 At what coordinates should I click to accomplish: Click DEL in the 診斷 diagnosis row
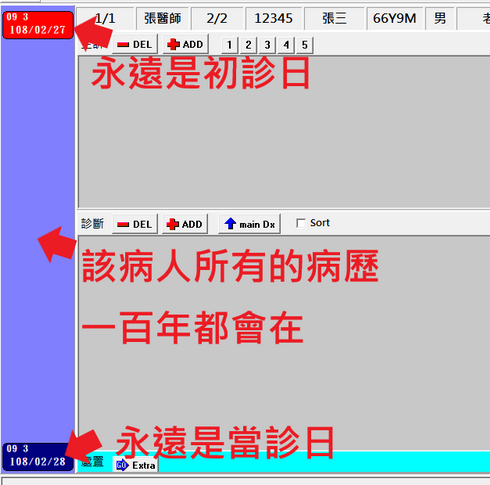point(135,224)
